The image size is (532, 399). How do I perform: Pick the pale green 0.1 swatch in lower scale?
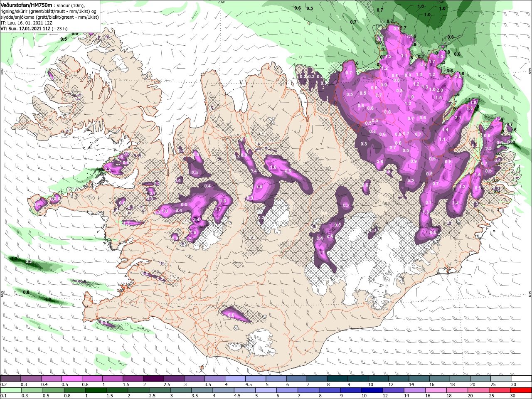pyautogui.click(x=10, y=390)
